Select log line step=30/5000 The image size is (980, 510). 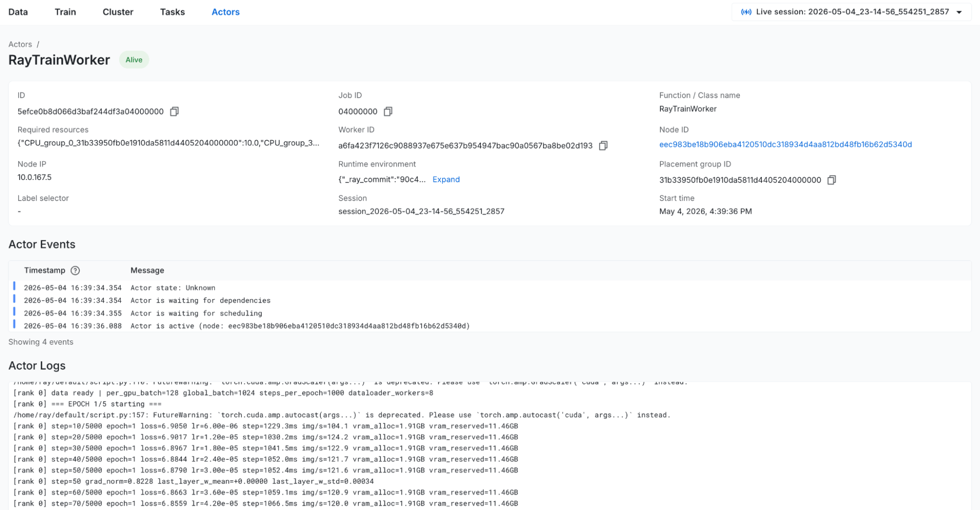(266, 448)
